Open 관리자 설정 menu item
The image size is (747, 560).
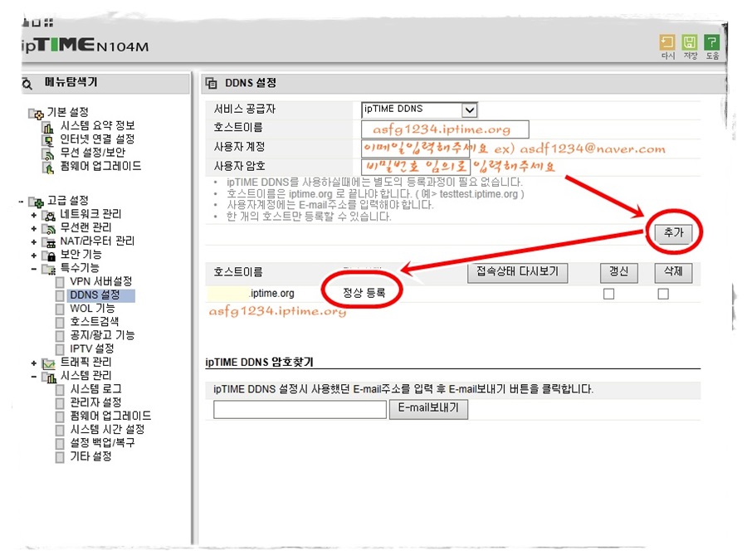pyautogui.click(x=95, y=403)
